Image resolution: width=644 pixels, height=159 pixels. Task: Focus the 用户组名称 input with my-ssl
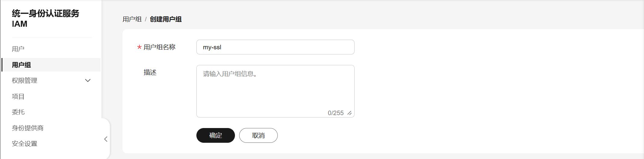click(275, 47)
